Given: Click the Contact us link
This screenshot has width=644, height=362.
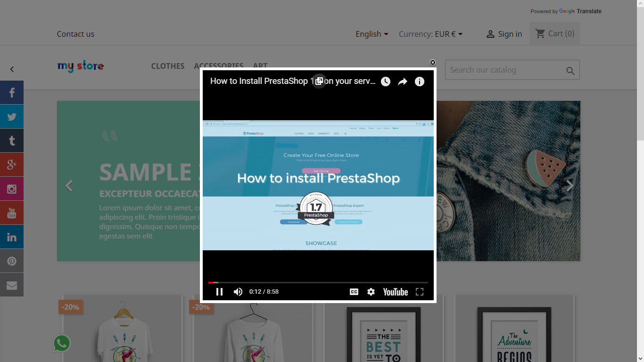Looking at the screenshot, I should 75,34.
